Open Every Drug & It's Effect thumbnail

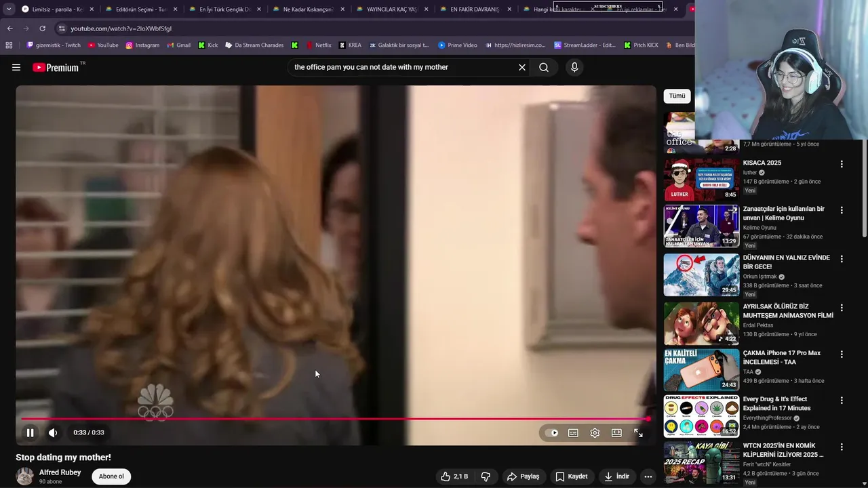click(x=701, y=416)
